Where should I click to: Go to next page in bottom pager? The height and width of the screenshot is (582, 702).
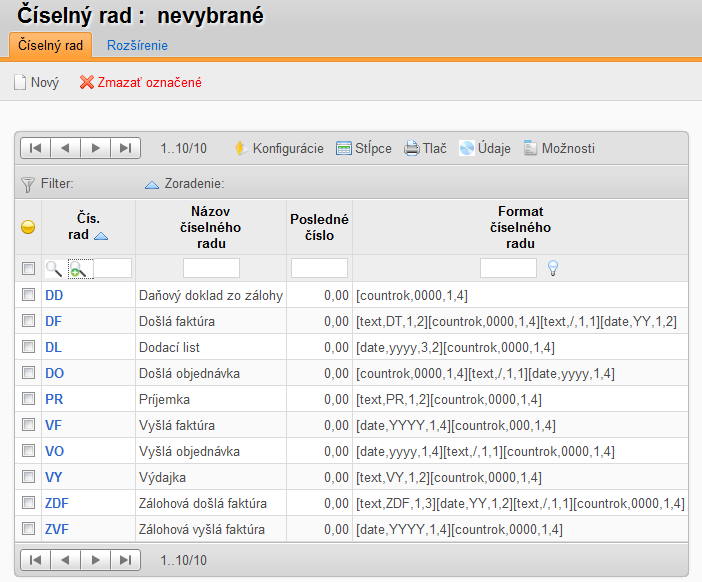pos(95,560)
